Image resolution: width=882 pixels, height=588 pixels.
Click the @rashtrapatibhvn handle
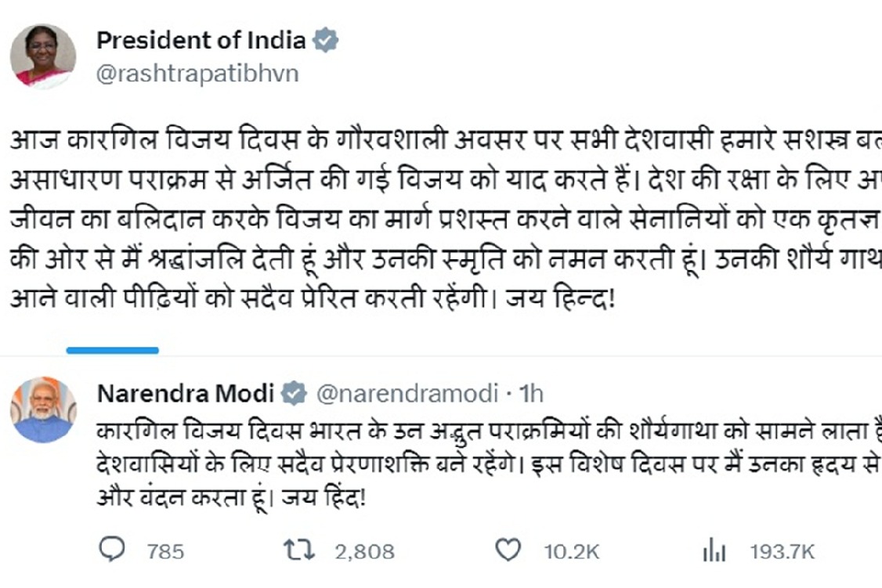(199, 74)
